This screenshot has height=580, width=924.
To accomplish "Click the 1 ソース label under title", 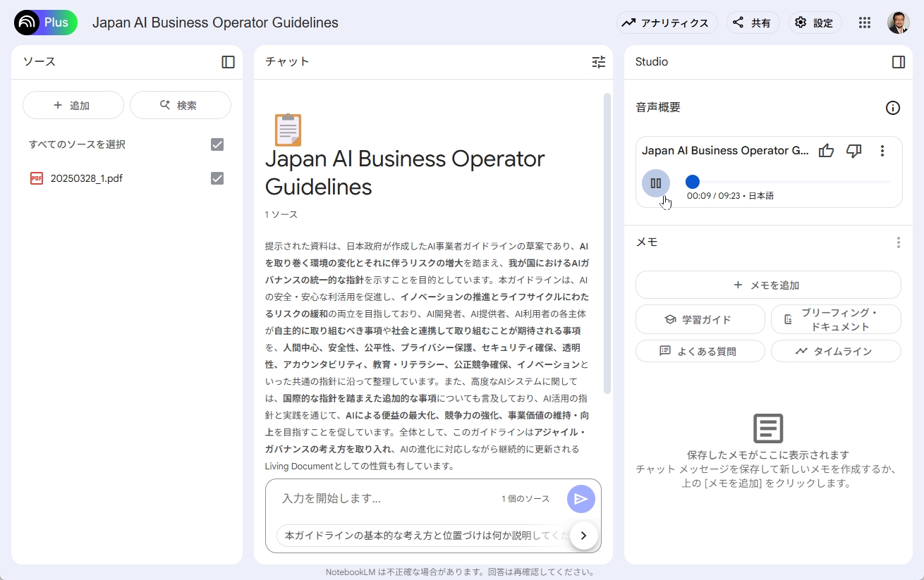I will point(281,214).
